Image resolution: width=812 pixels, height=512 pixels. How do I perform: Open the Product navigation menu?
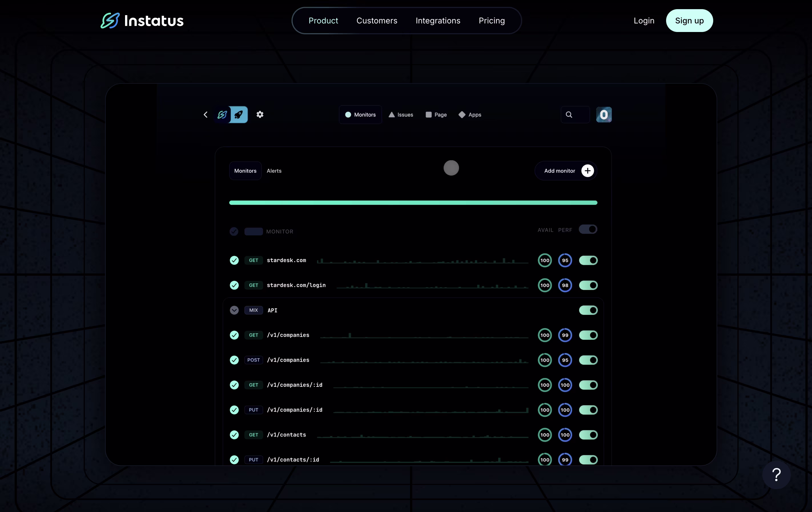(323, 21)
